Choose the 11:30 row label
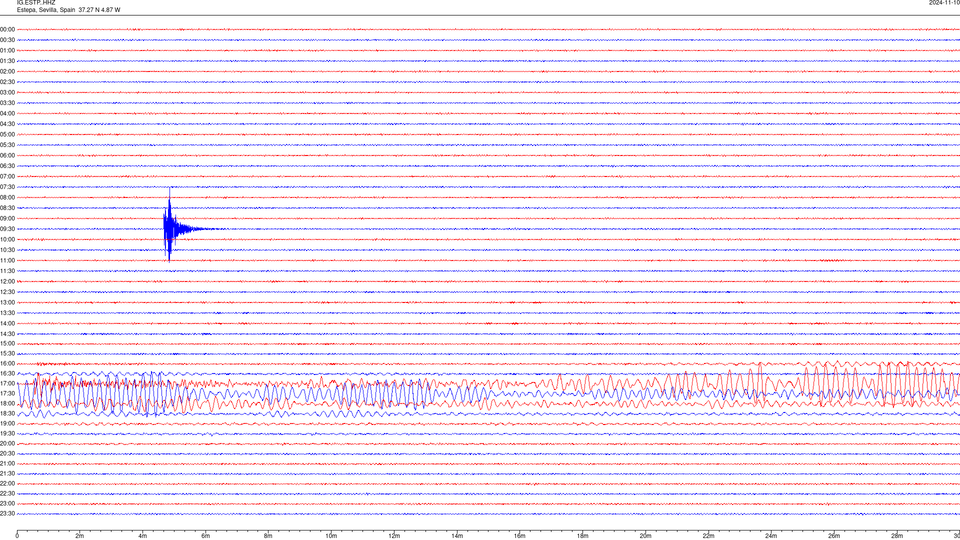The width and height of the screenshot is (960, 540). click(x=7, y=271)
